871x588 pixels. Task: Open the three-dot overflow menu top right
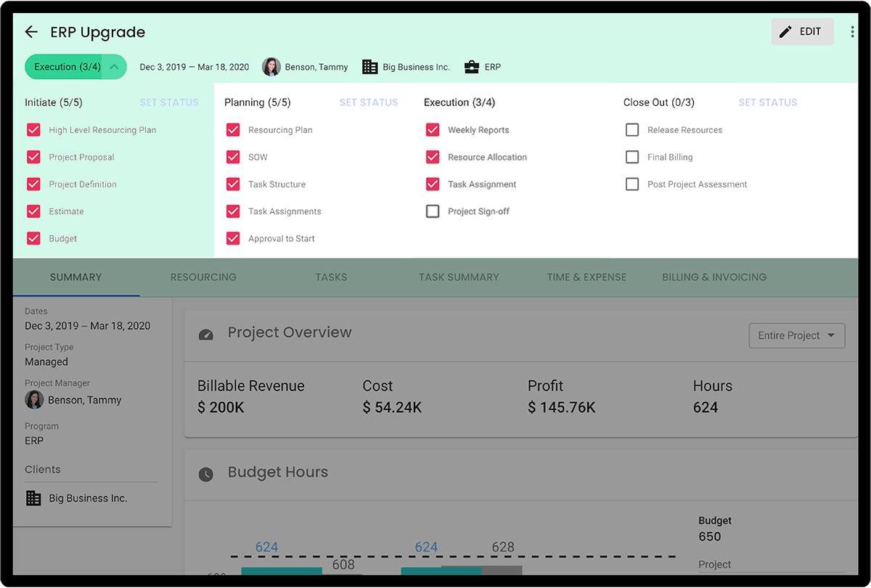[851, 31]
